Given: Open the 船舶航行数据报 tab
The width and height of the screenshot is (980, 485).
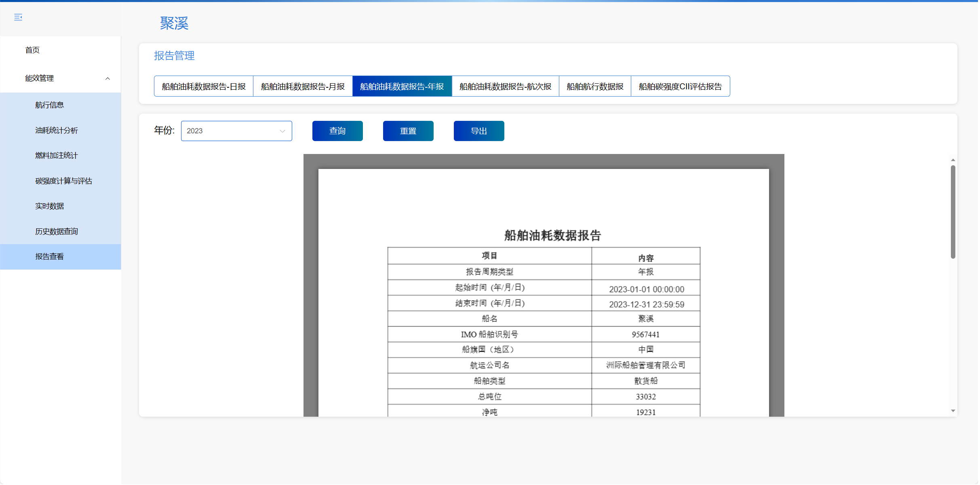Looking at the screenshot, I should click(x=595, y=86).
